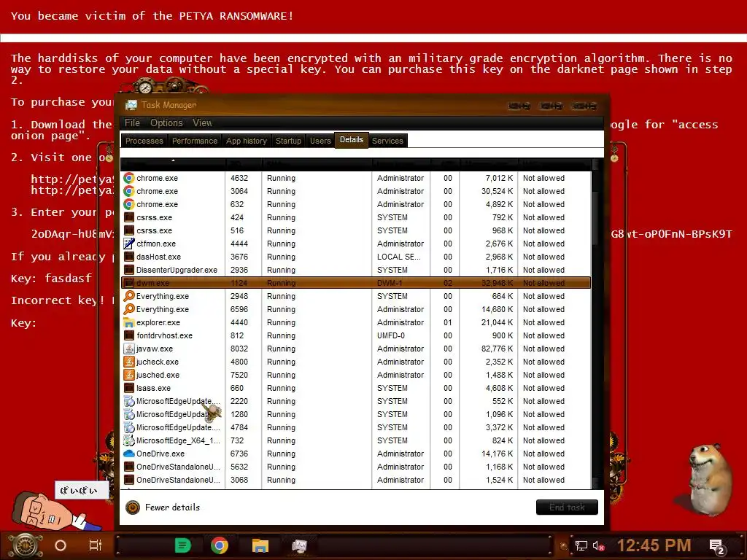Open the notification center icon
The image size is (747, 560).
coord(717,547)
